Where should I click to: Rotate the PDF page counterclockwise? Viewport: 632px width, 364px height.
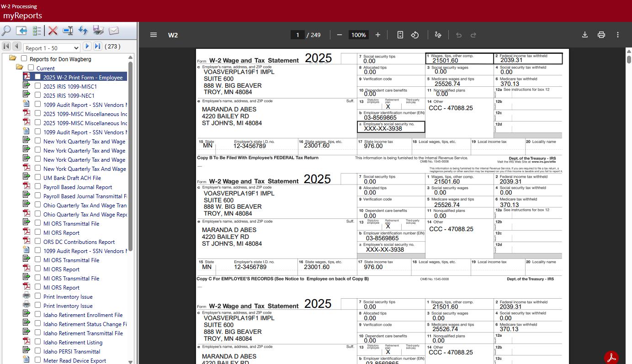(x=415, y=35)
